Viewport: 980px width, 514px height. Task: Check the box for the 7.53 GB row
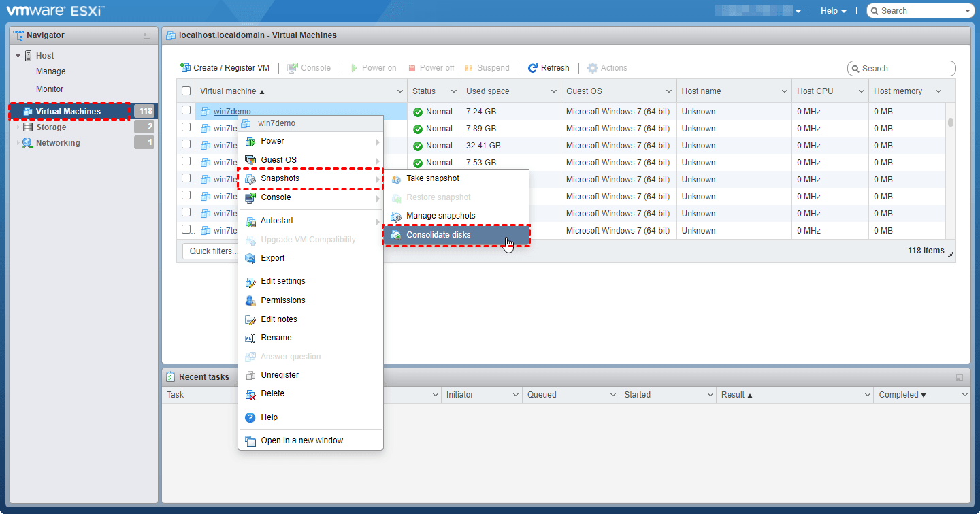(x=186, y=161)
